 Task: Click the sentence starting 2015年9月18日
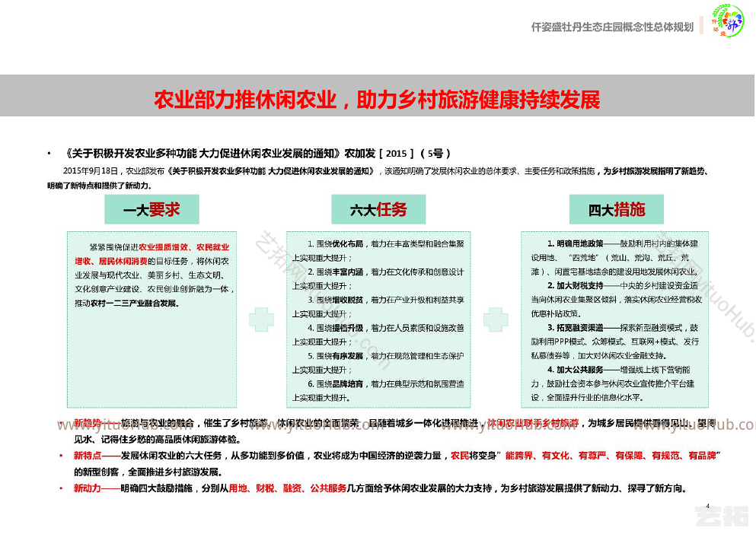377,178
